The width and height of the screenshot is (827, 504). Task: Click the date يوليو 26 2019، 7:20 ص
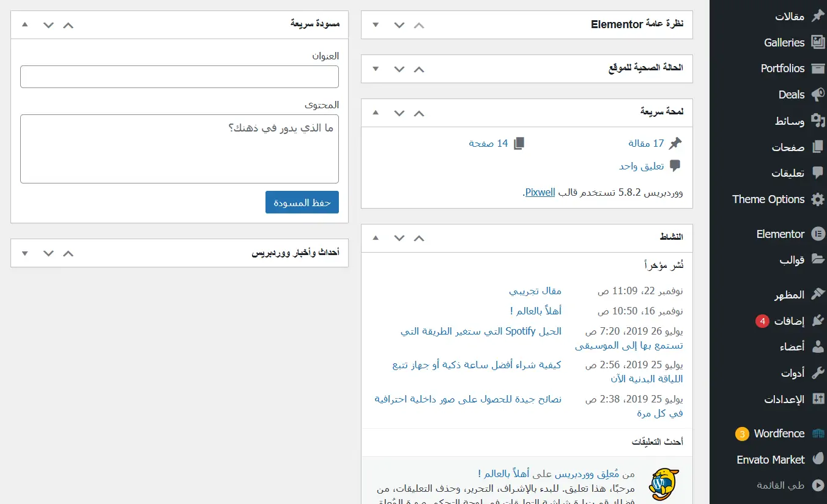(634, 331)
